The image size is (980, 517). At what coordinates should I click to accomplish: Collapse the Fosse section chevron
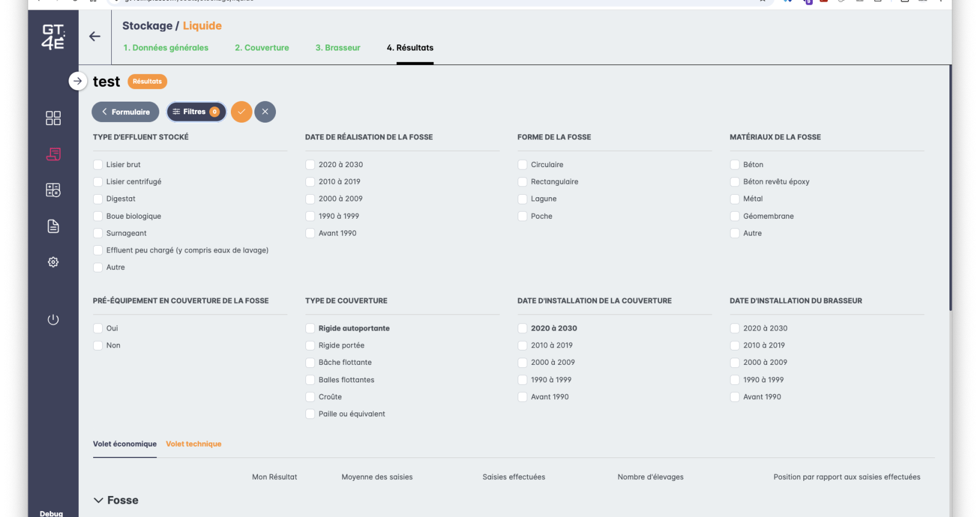pos(99,500)
